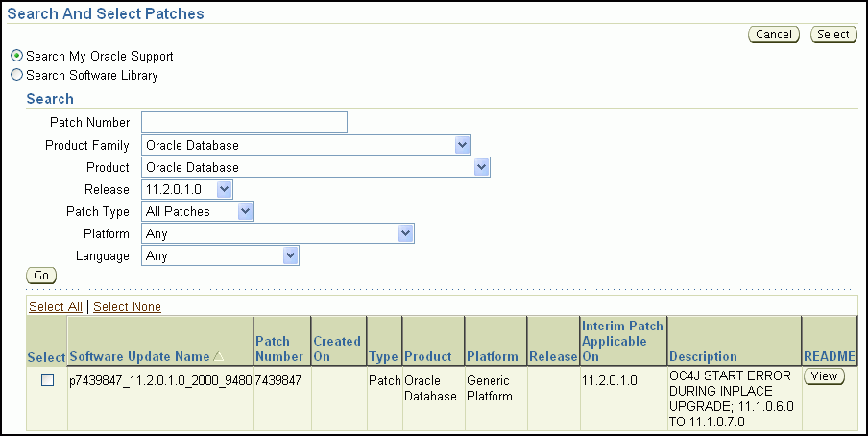The image size is (868, 436).
Task: Click the Select All link
Action: 56,307
